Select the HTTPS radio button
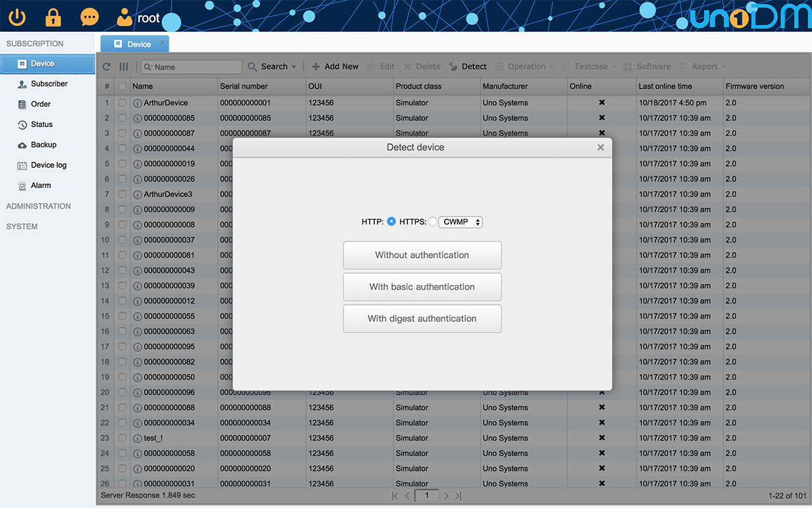Image resolution: width=812 pixels, height=508 pixels. (x=433, y=222)
